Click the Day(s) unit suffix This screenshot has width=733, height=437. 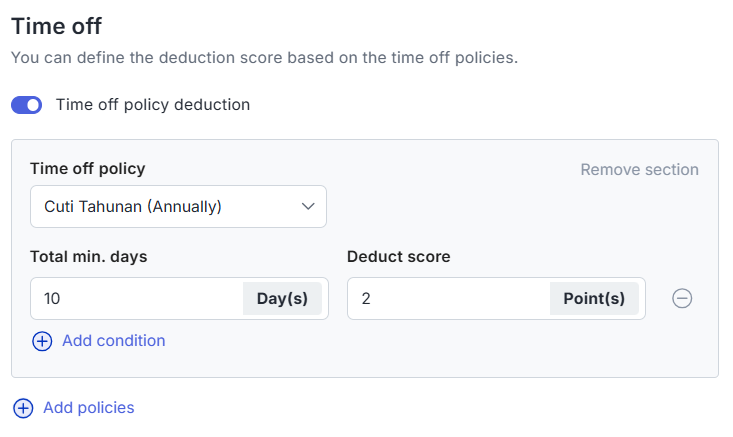282,298
